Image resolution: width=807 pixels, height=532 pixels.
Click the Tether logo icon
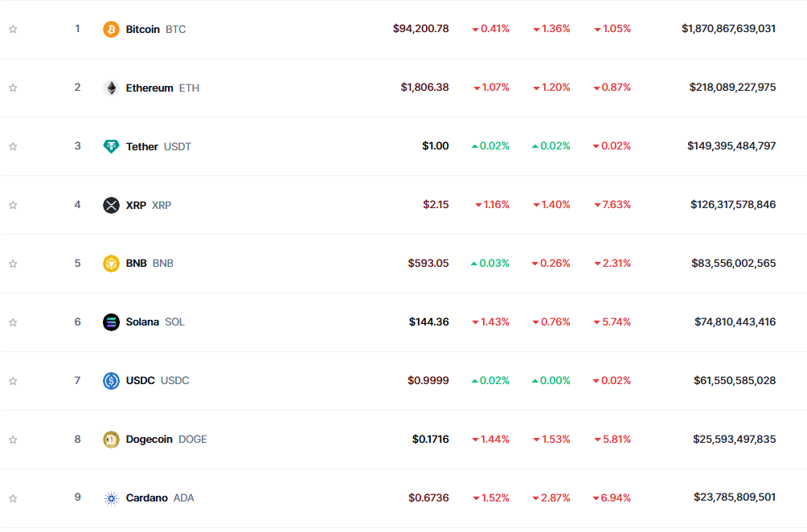(111, 146)
